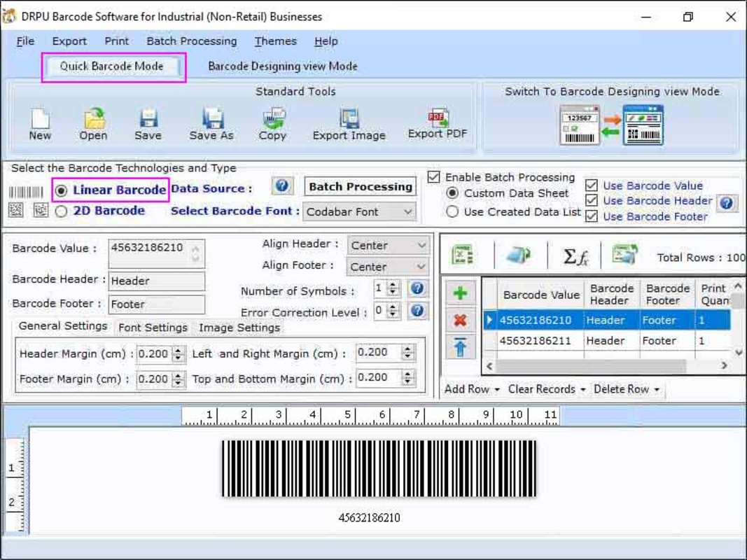The width and height of the screenshot is (747, 560).
Task: Click the red X delete row icon
Action: [460, 320]
